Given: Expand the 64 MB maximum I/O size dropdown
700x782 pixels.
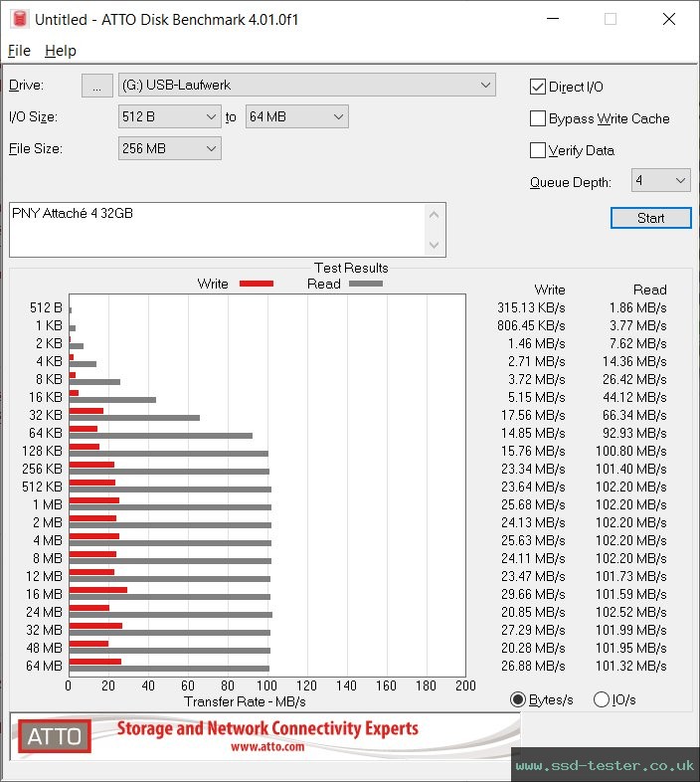Looking at the screenshot, I should click(296, 116).
